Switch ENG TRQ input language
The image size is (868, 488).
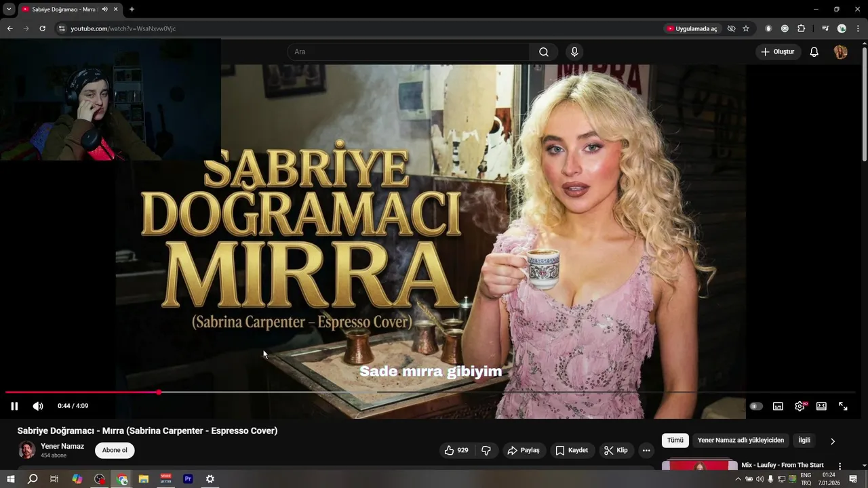tap(806, 479)
